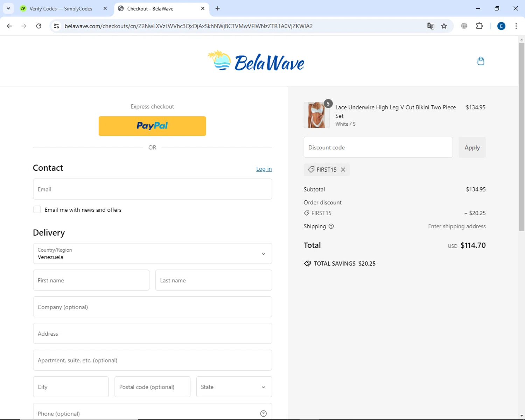
Task: Click the First name field
Action: pos(91,280)
